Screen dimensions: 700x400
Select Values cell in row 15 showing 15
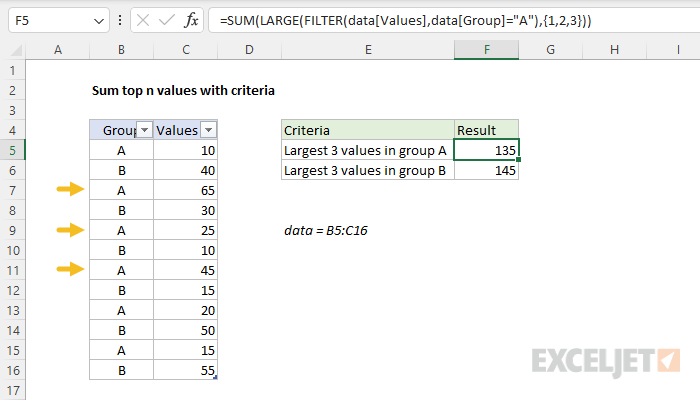(x=186, y=350)
